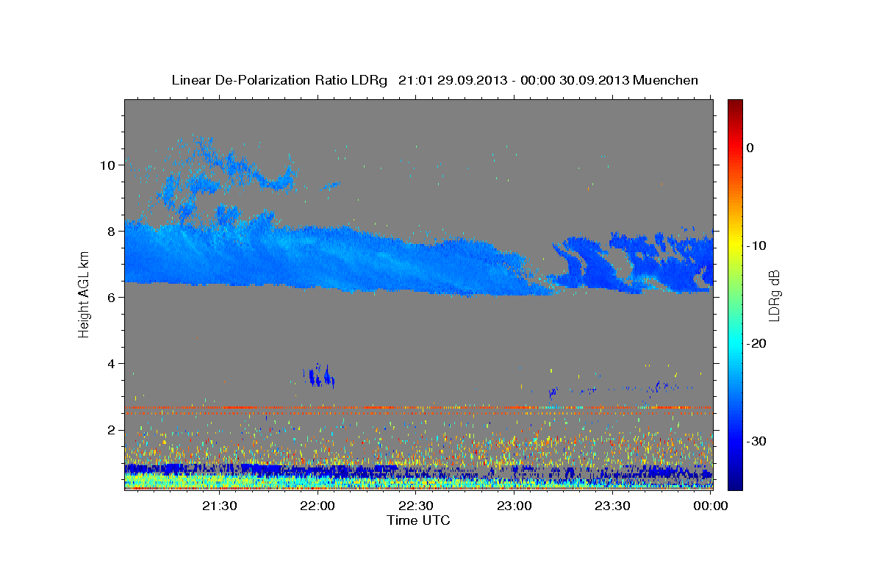Click the 23:30 time tick label
The image size is (882, 588).
[x=612, y=505]
